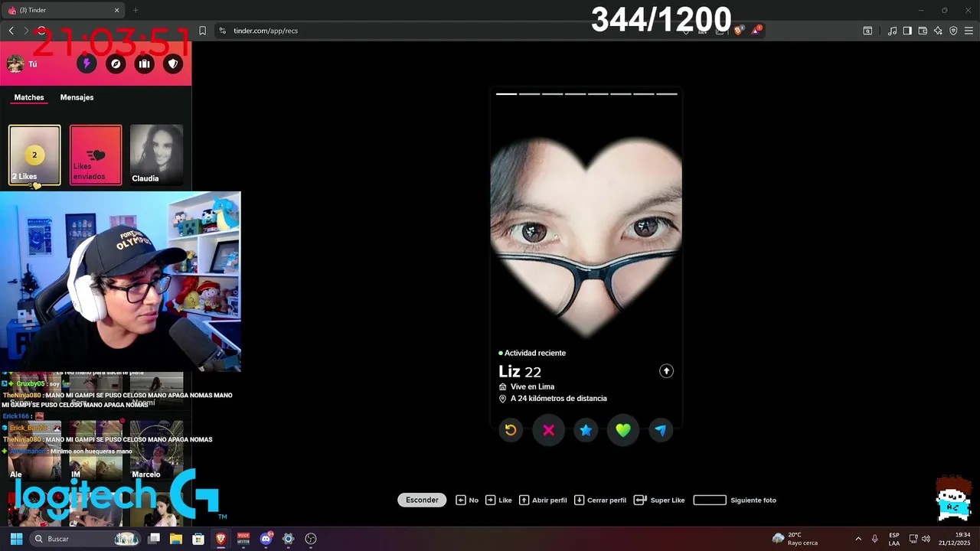Switch to the Matches tab

[29, 97]
